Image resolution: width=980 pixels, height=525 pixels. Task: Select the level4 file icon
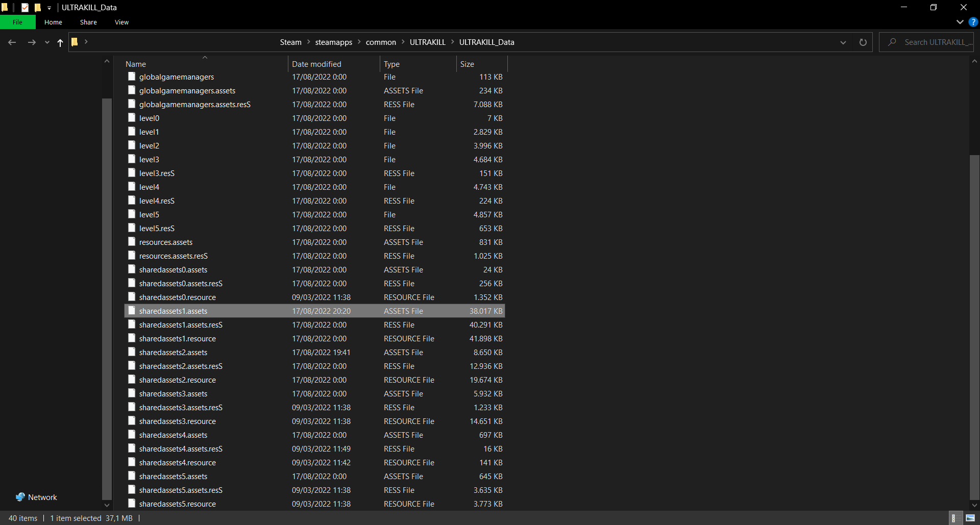[x=132, y=187]
